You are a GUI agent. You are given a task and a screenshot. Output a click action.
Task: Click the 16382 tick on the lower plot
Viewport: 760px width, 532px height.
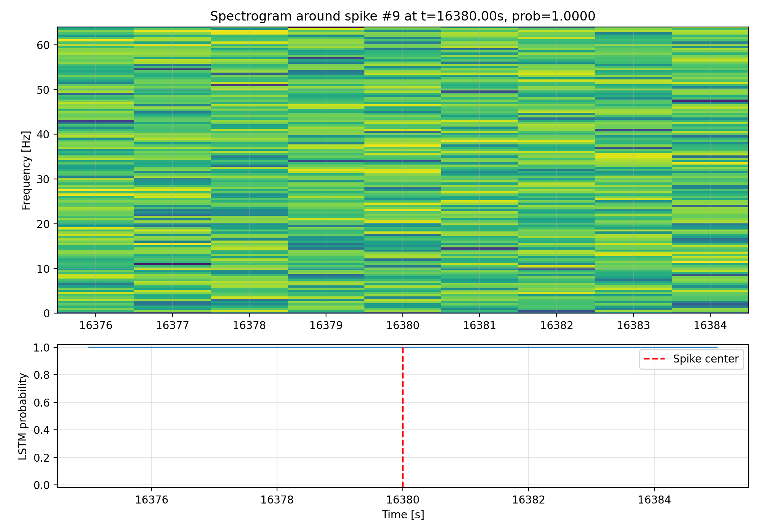pyautogui.click(x=528, y=500)
